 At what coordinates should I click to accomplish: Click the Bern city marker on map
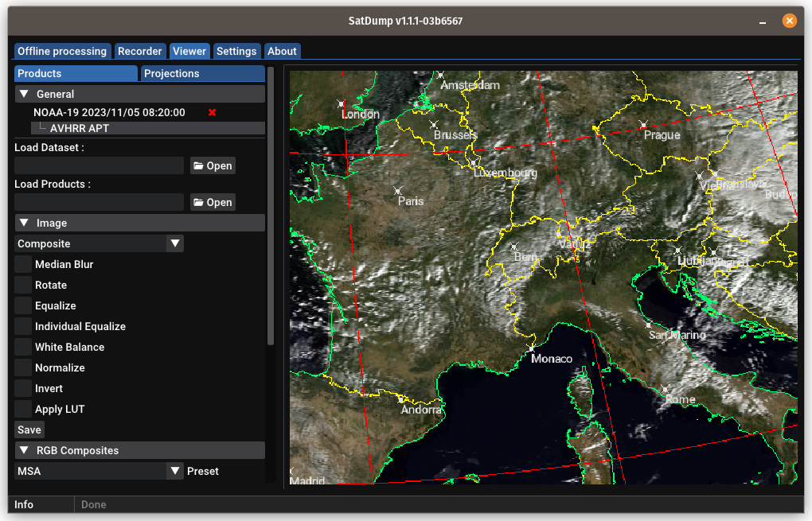click(513, 247)
